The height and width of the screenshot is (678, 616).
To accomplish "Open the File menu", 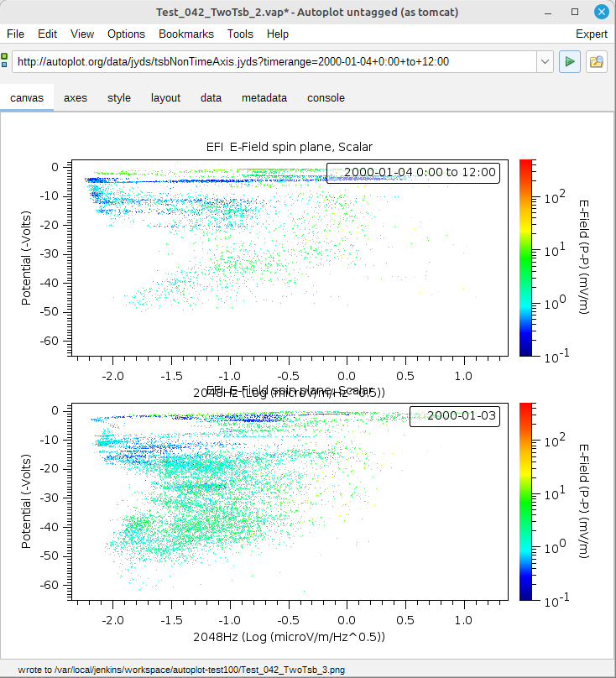I will pos(16,34).
